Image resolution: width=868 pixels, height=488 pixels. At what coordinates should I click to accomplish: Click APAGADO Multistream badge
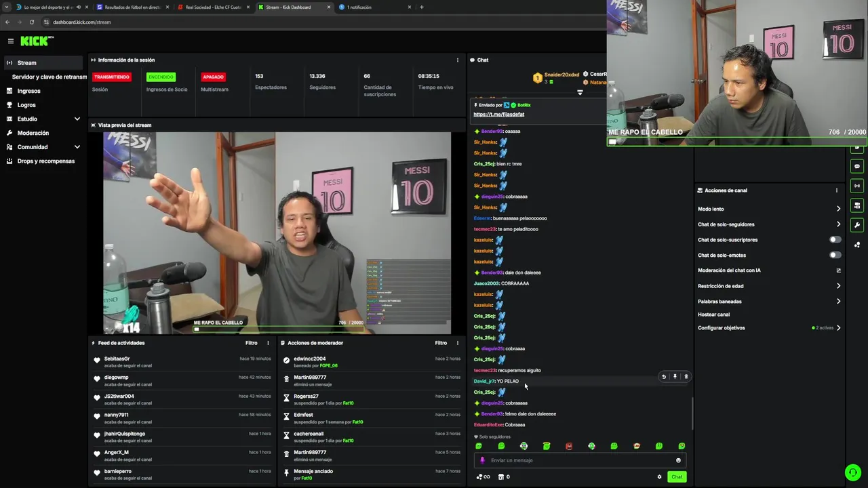tap(213, 77)
